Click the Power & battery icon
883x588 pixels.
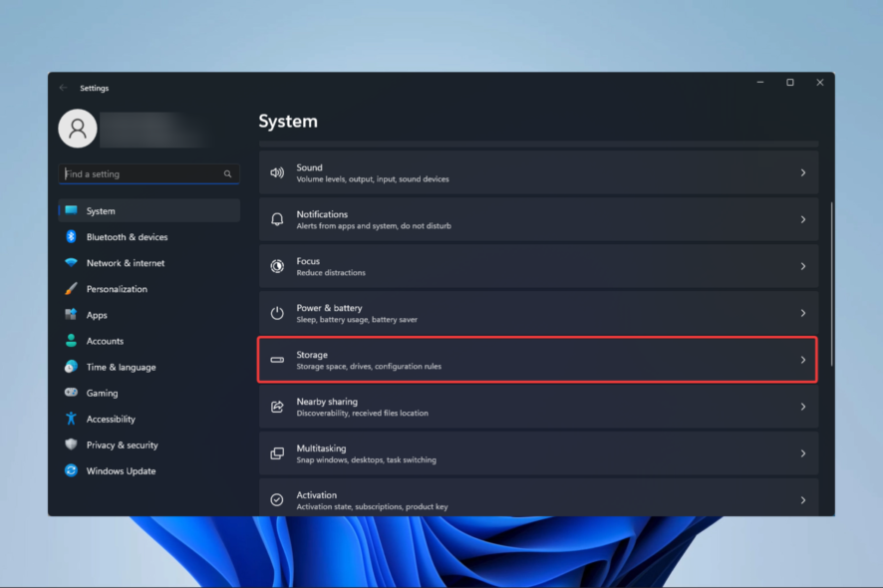coord(277,313)
